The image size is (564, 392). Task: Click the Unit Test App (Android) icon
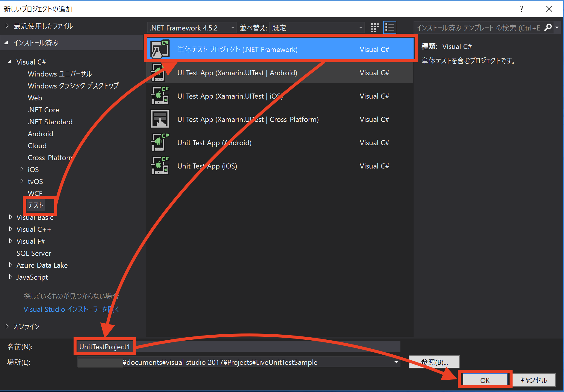[x=160, y=143]
